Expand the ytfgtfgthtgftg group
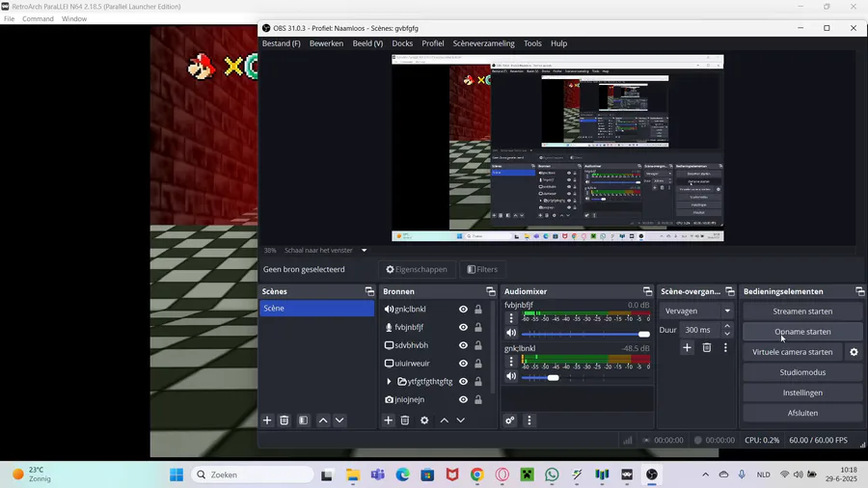The height and width of the screenshot is (488, 868). 389,382
